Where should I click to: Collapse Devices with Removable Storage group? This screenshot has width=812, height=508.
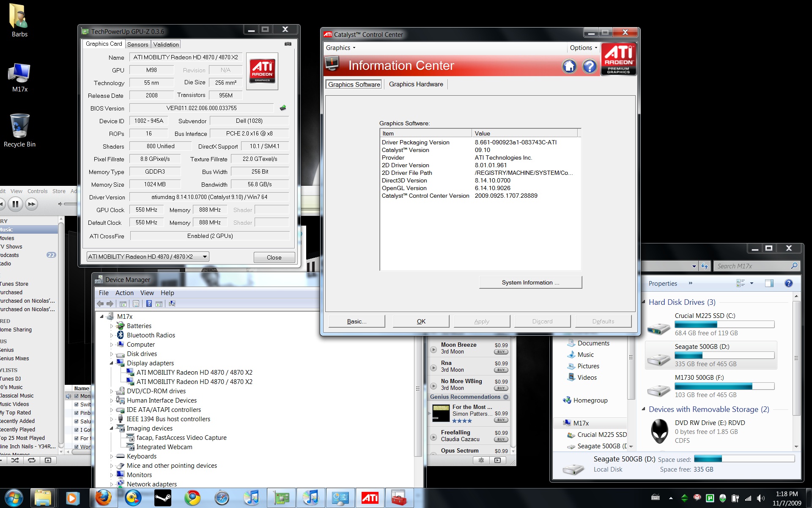pyautogui.click(x=644, y=409)
